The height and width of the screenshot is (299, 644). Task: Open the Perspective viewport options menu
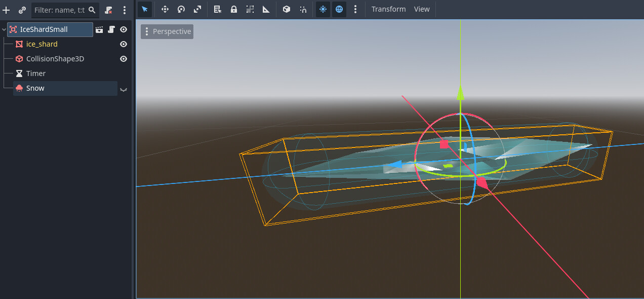click(x=167, y=31)
